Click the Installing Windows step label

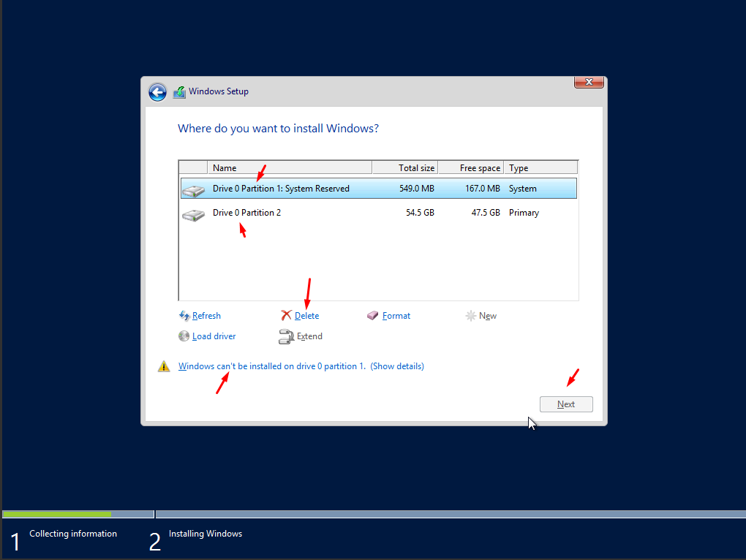pyautogui.click(x=206, y=534)
